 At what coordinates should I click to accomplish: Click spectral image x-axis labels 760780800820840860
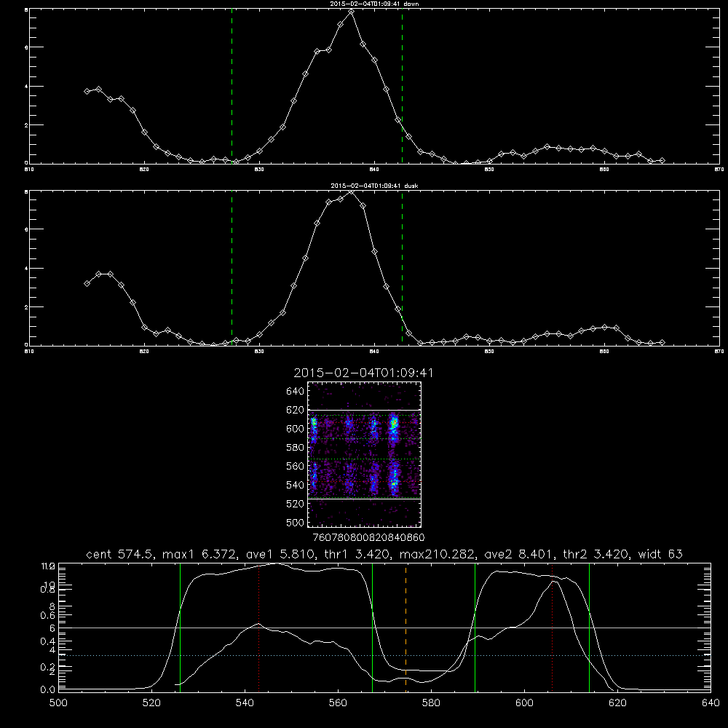(368, 537)
